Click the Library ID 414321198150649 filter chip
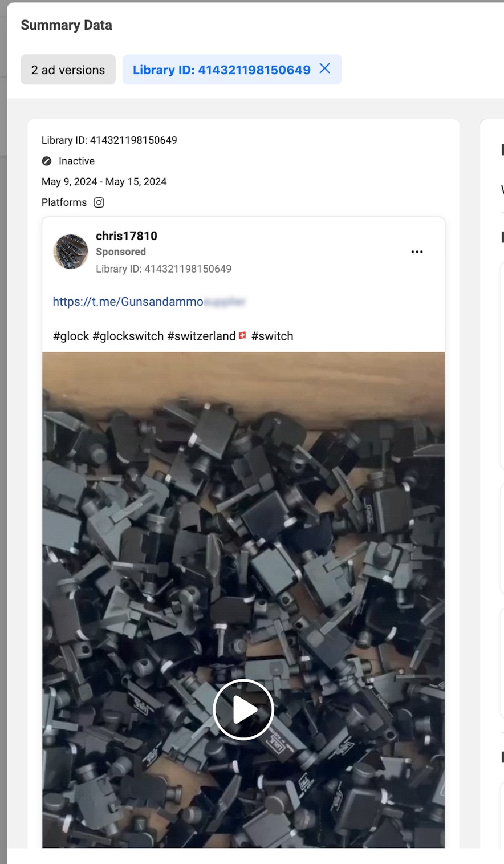Image resolution: width=504 pixels, height=864 pixels. pyautogui.click(x=222, y=70)
